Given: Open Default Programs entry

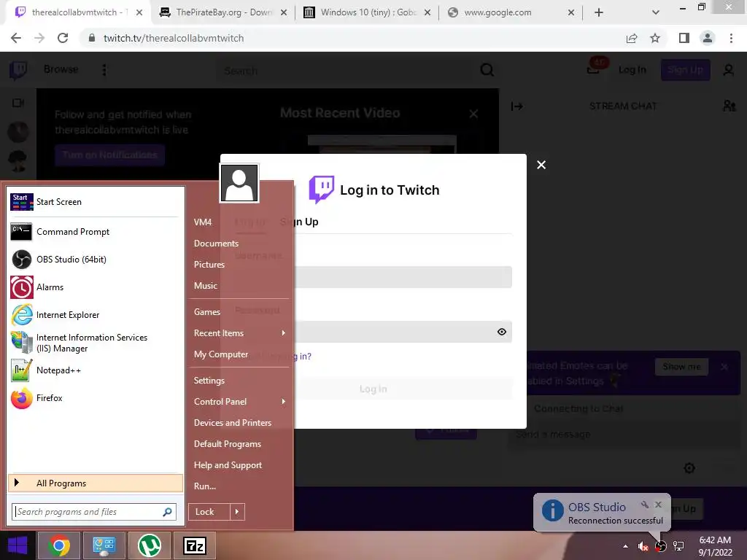Looking at the screenshot, I should pyautogui.click(x=228, y=444).
